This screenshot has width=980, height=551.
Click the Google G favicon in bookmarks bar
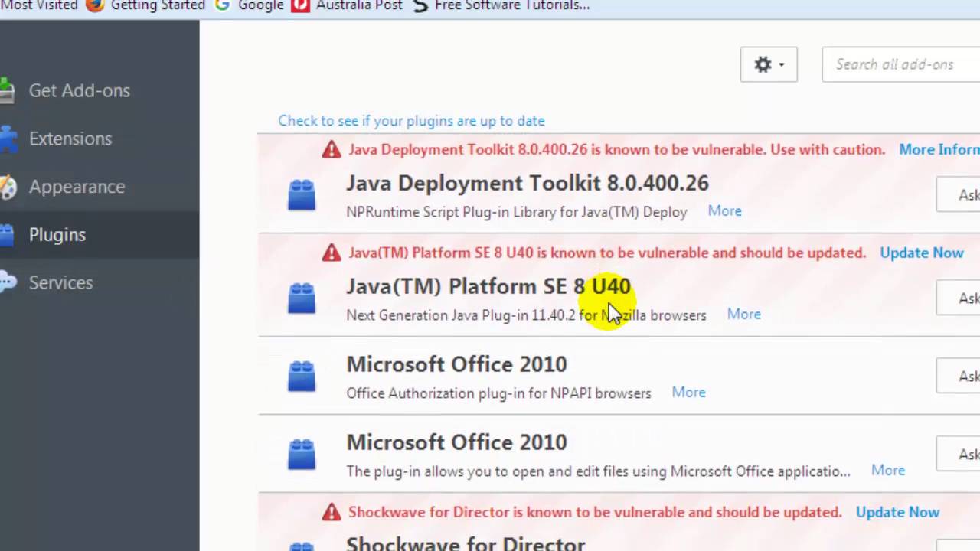point(222,5)
